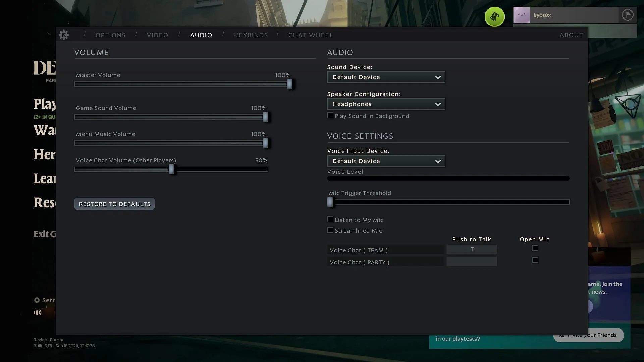Click the Invite Your Friends icon
This screenshot has height=362, width=644.
[x=561, y=335]
